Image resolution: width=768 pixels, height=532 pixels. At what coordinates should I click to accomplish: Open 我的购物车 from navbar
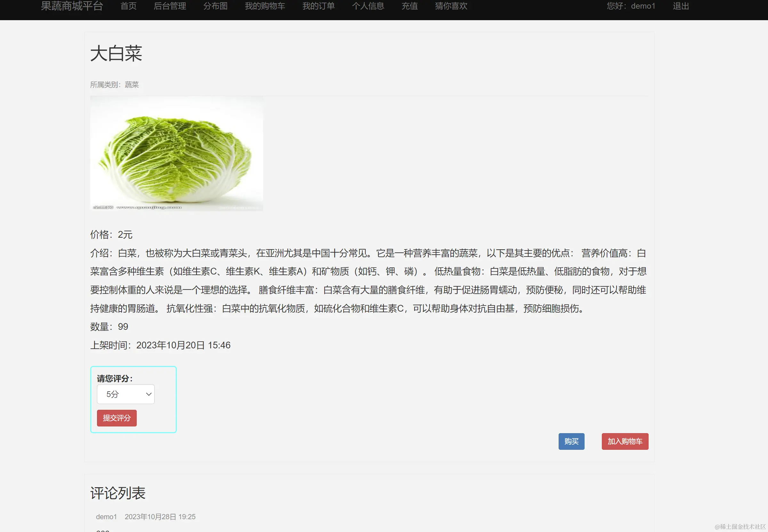click(x=265, y=6)
